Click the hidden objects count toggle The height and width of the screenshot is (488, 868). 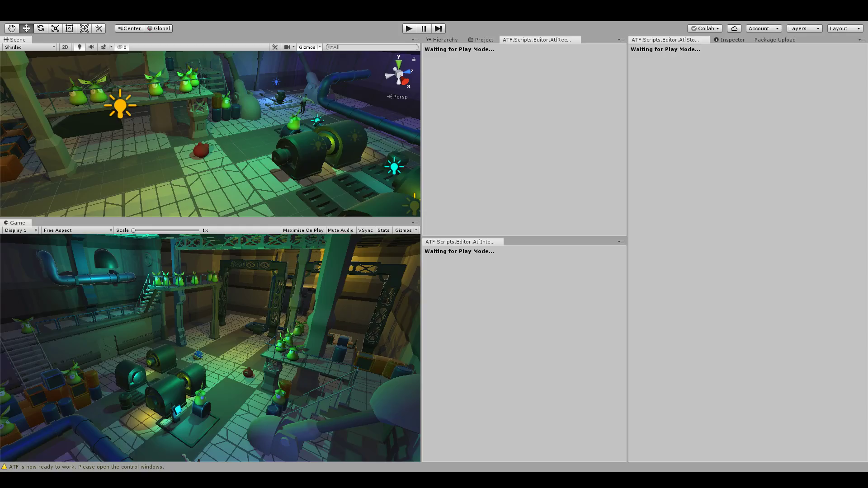(122, 47)
